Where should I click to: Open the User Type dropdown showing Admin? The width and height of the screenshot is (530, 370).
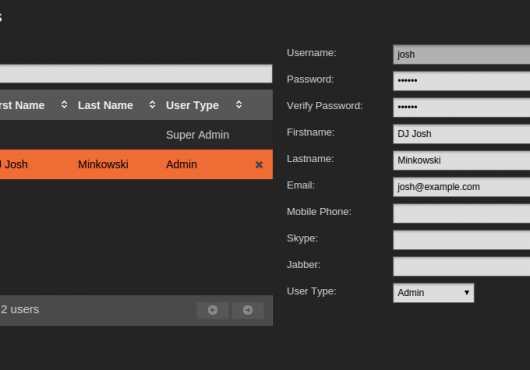pos(433,293)
